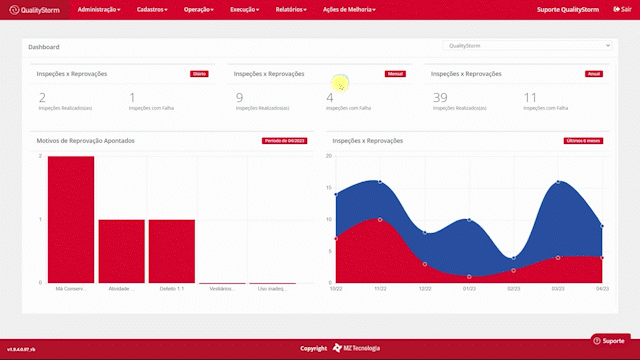Click the red data point at 02/23
The height and width of the screenshot is (360, 640).
[x=513, y=271]
